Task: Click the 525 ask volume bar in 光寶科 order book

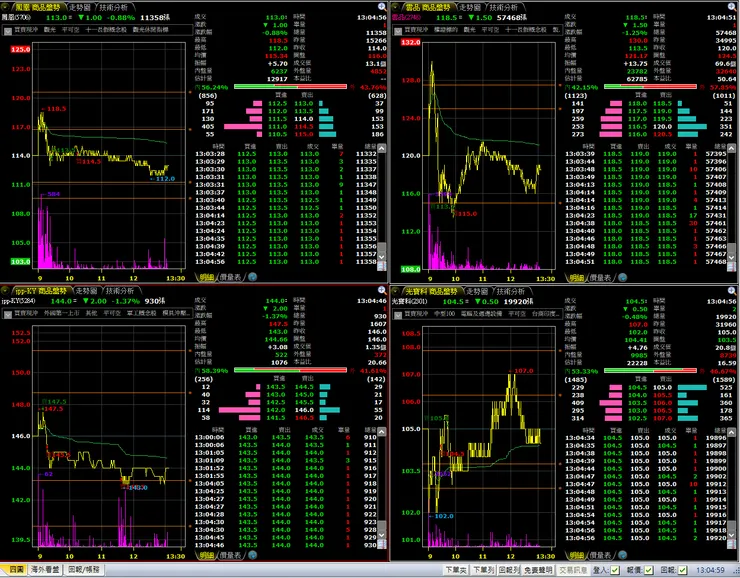Action: tap(692, 387)
